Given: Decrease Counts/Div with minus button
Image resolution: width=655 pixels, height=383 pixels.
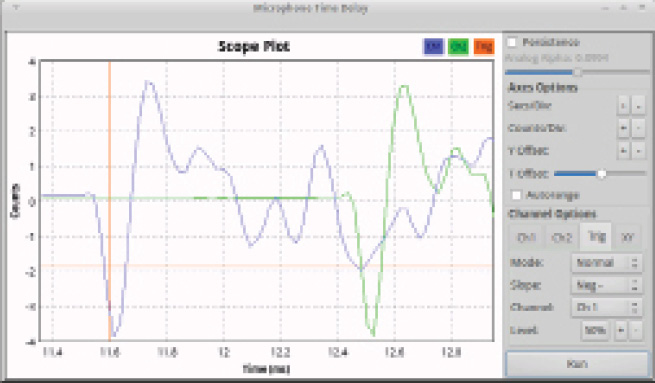Looking at the screenshot, I should (x=638, y=128).
